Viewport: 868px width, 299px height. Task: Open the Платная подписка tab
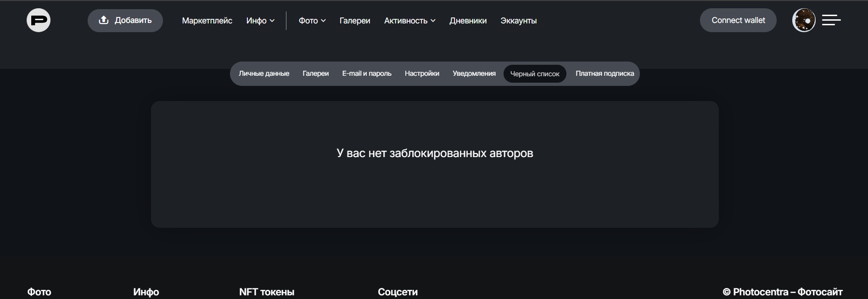(605, 73)
